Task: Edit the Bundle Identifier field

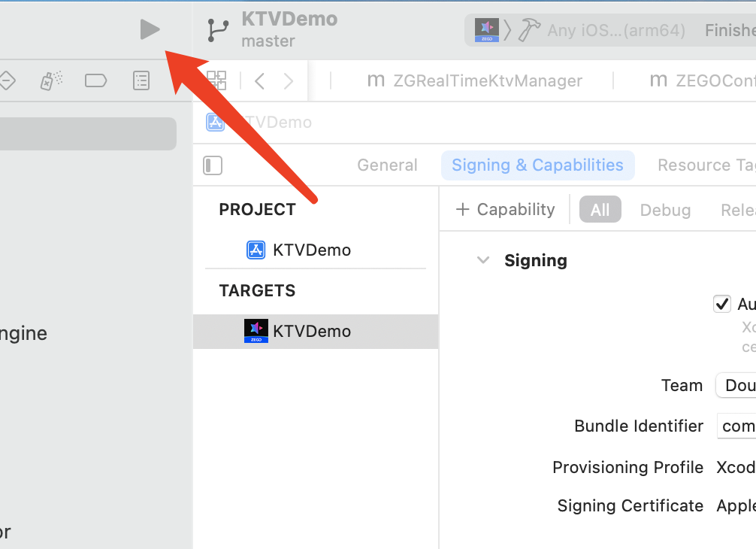Action: click(736, 426)
